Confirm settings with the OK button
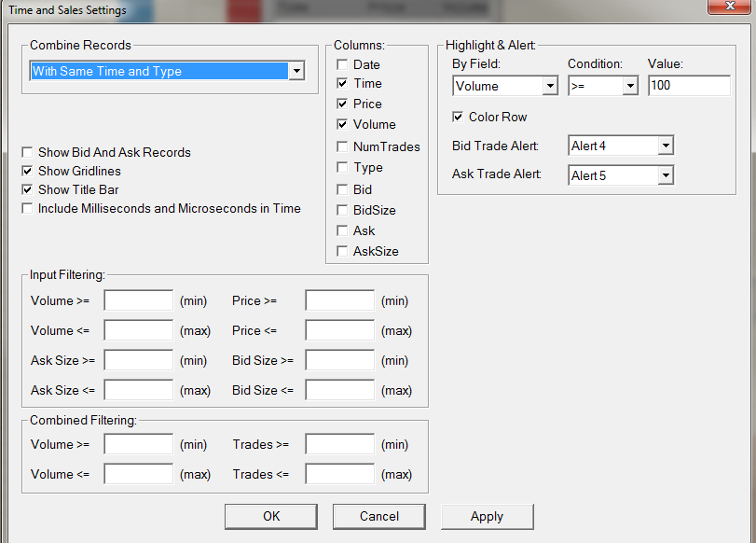 [x=271, y=517]
